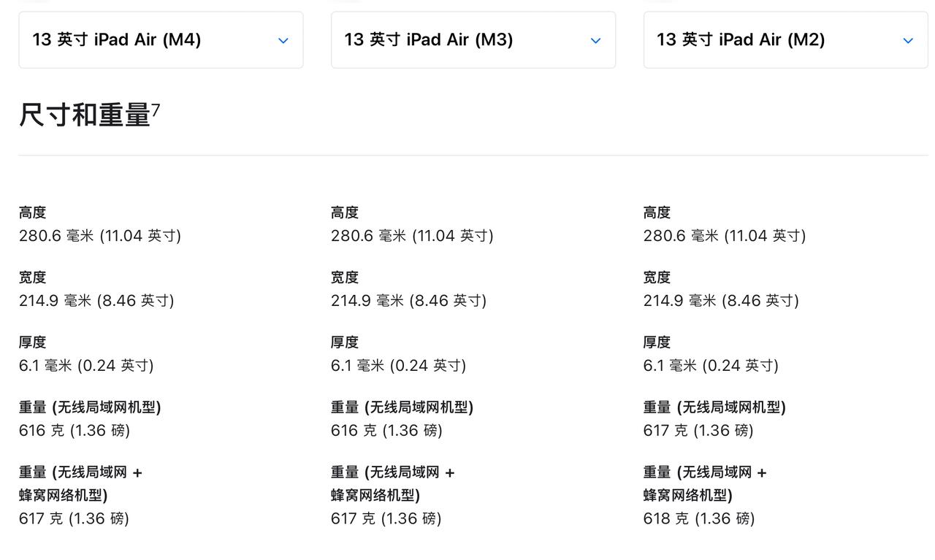Click the 尺寸和重量 section heading
The height and width of the screenshot is (560, 935).
pyautogui.click(x=85, y=115)
